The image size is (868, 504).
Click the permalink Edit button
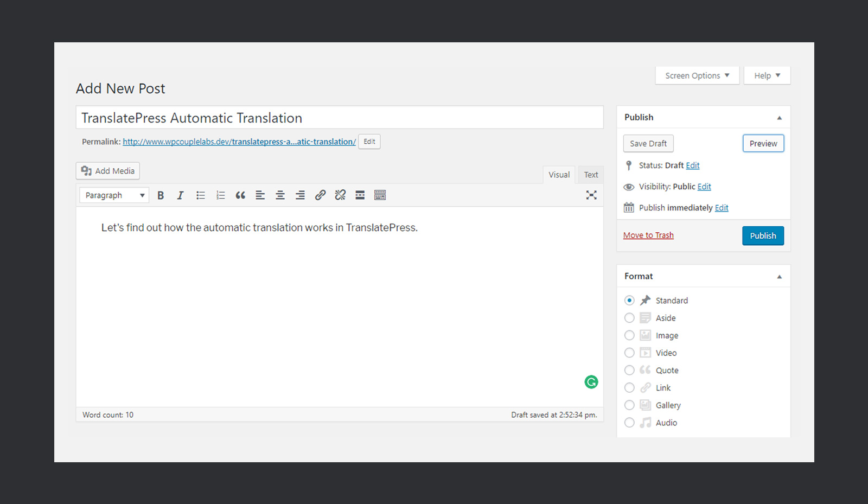coord(369,142)
